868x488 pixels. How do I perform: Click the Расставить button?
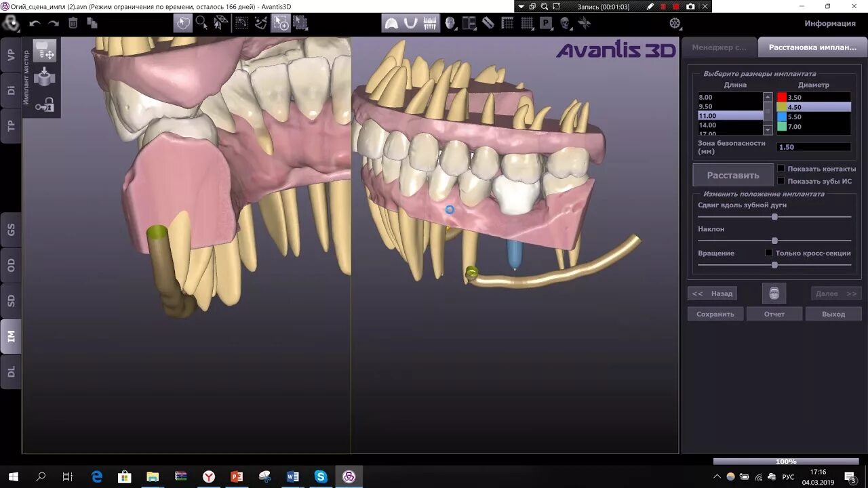tap(733, 175)
